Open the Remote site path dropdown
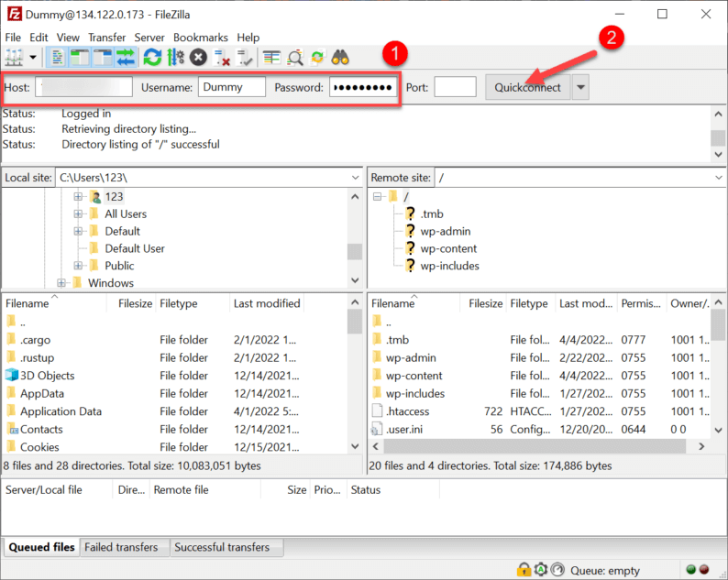The height and width of the screenshot is (580, 728). [x=719, y=178]
